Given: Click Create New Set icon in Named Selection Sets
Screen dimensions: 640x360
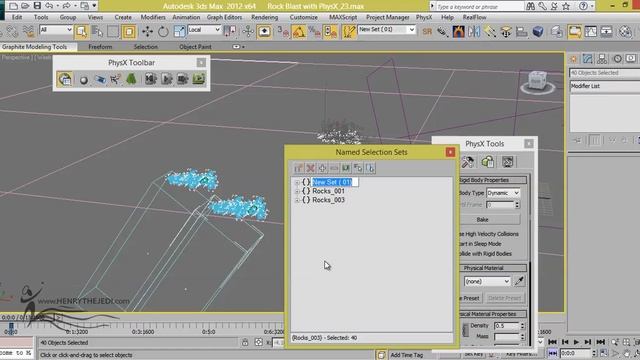Looking at the screenshot, I should (x=298, y=168).
